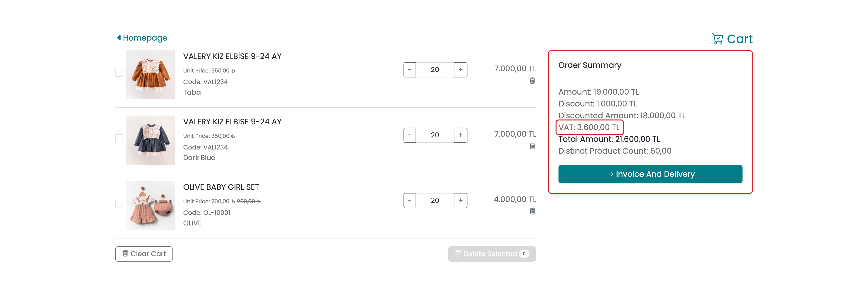Decrease Olive Baby Girl Set quantity
This screenshot has width=868, height=297.
[x=410, y=200]
